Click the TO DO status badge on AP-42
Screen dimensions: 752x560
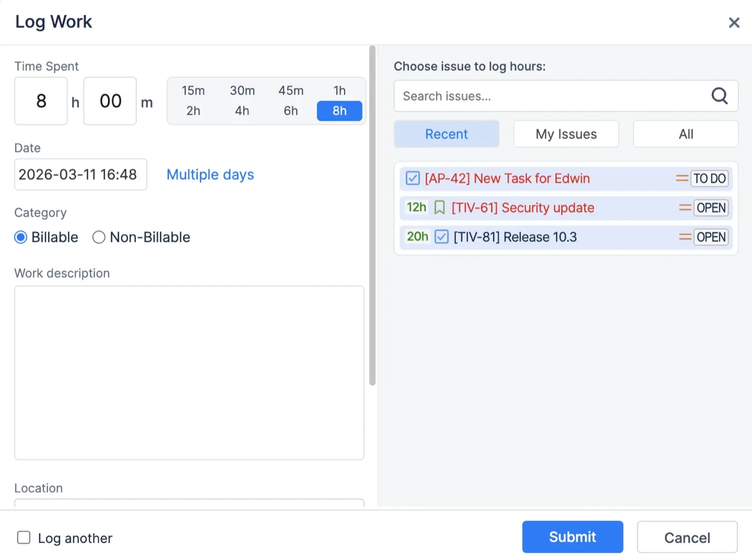click(709, 178)
